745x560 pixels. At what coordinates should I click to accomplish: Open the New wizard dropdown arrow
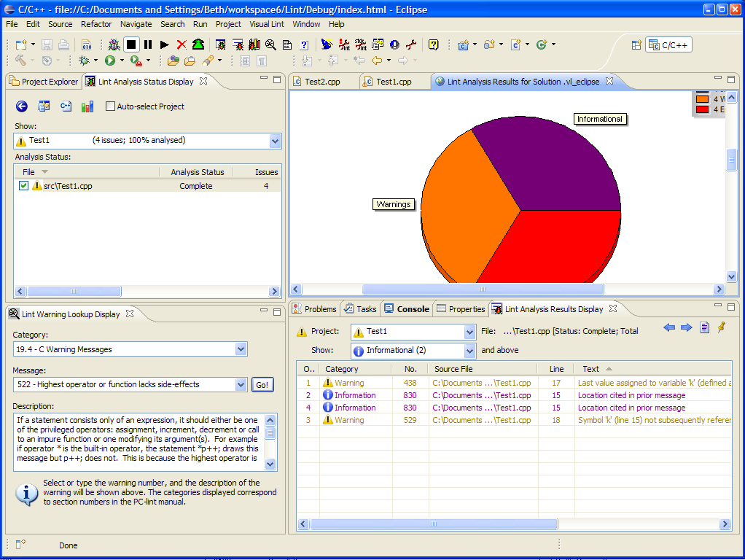[x=34, y=44]
